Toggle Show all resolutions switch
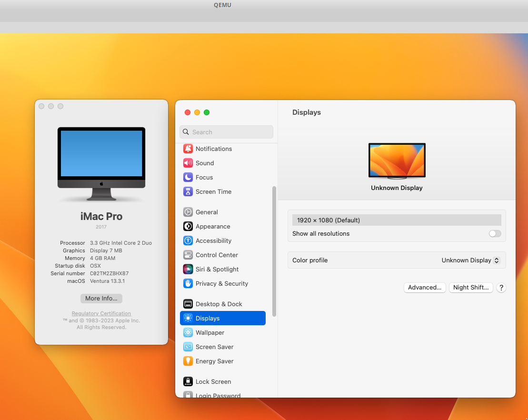 [x=495, y=234]
